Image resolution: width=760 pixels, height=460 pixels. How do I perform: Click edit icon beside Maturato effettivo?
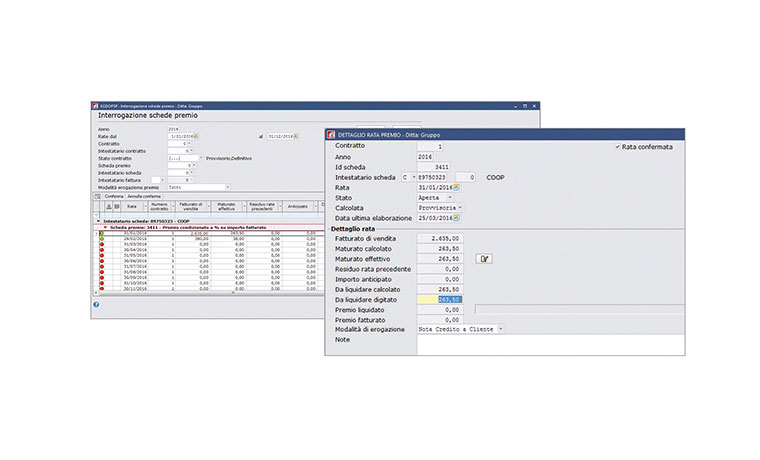click(x=485, y=258)
